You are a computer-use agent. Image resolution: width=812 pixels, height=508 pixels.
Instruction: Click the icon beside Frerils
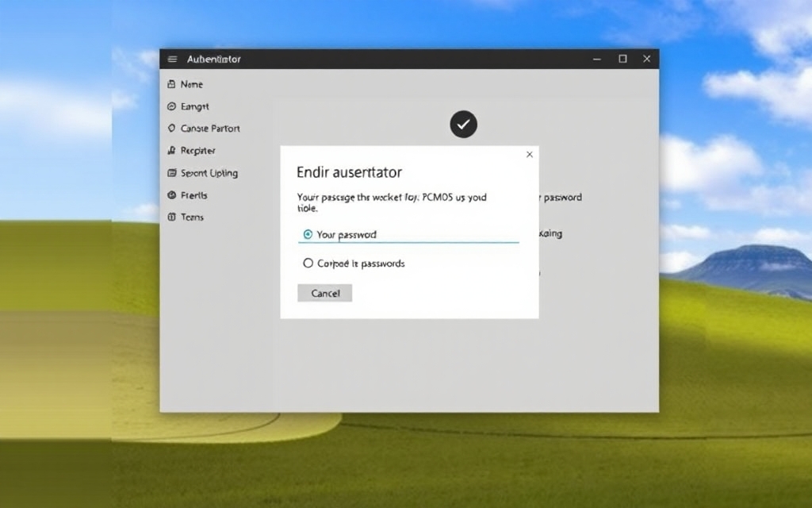(171, 195)
